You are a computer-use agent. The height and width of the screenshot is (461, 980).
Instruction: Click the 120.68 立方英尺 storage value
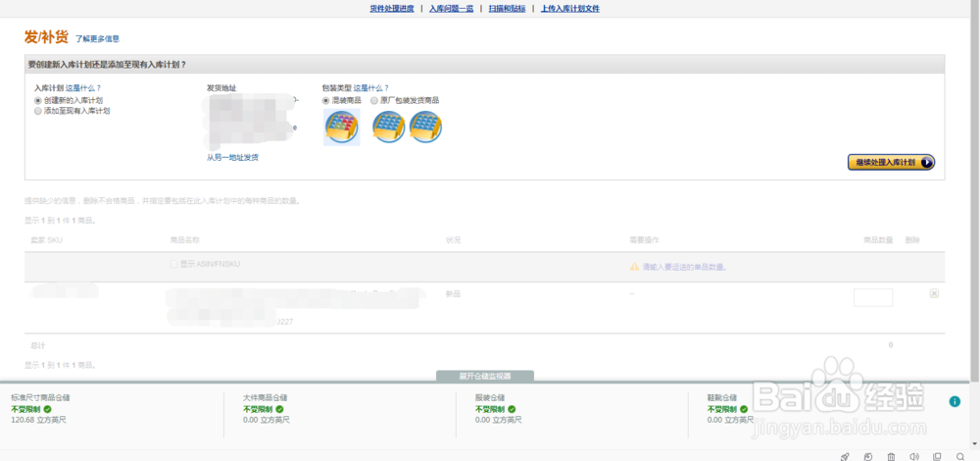[x=39, y=420]
